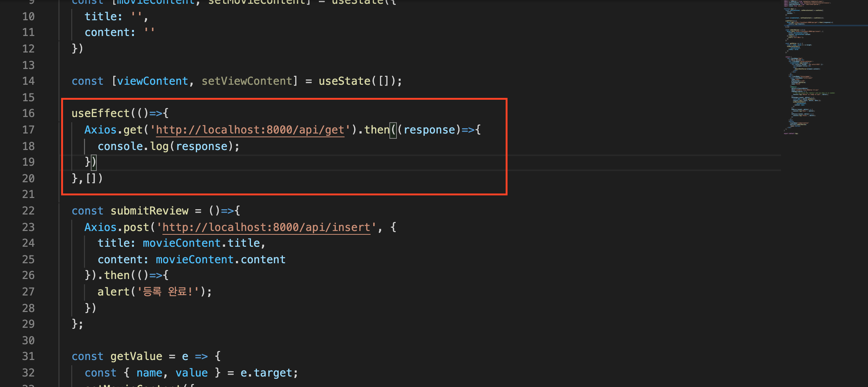Click line number 32 in the gutter

coord(28,373)
